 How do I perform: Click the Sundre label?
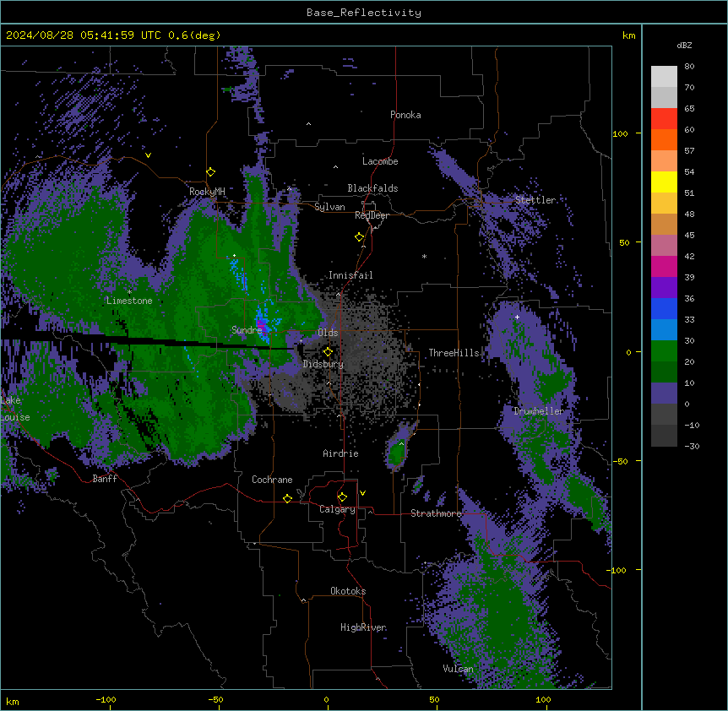(247, 330)
